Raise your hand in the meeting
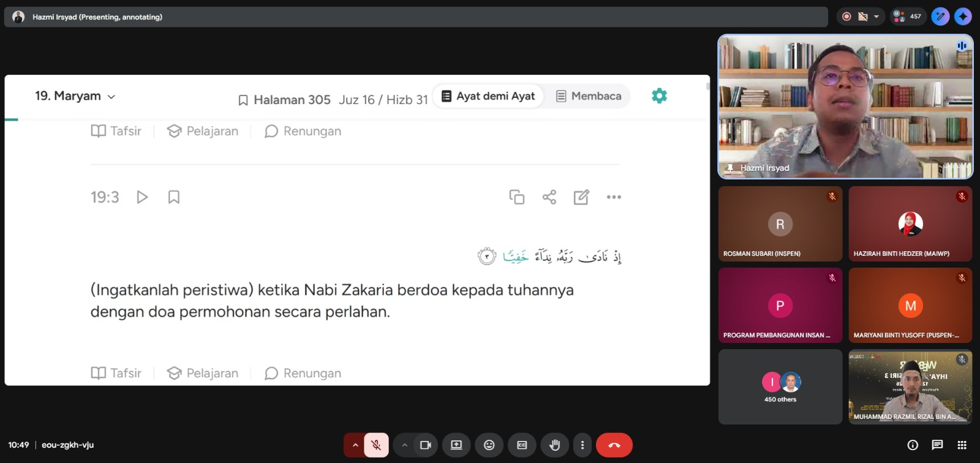 coord(554,445)
